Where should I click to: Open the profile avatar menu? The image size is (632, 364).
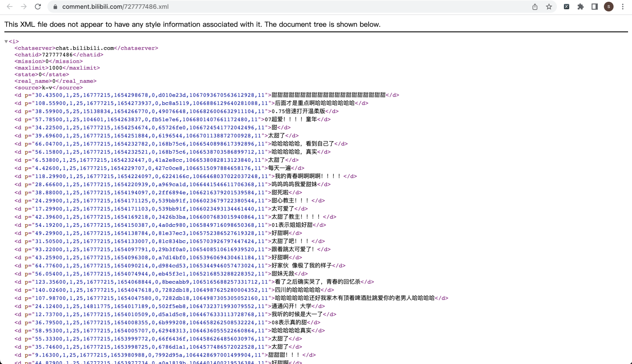(609, 7)
